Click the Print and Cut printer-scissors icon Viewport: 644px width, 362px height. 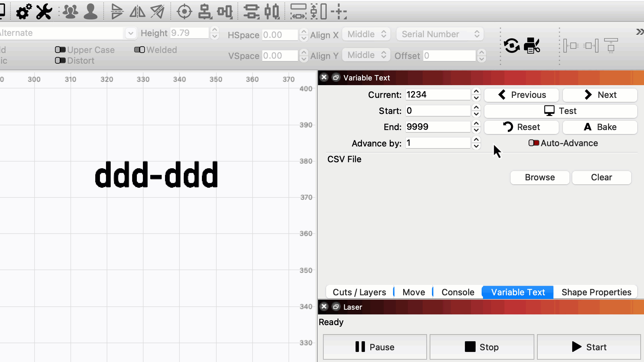coord(532,46)
